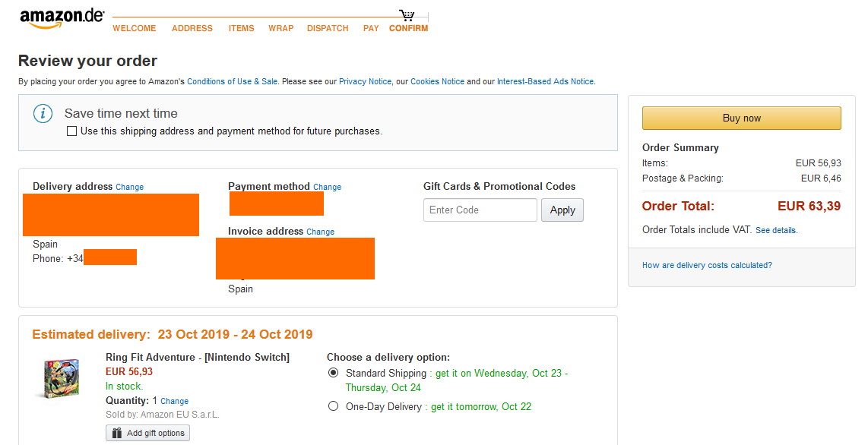
Task: Go to the ITEMS checkout step
Action: coord(242,28)
